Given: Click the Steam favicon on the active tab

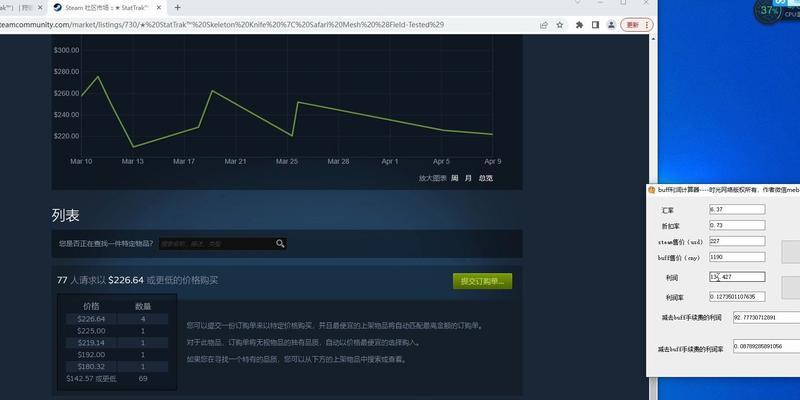Looking at the screenshot, I should pyautogui.click(x=58, y=8).
